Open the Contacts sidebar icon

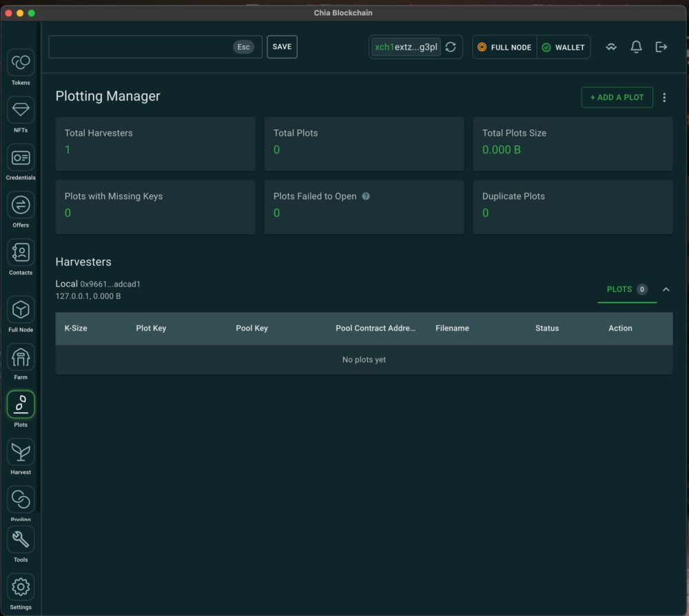tap(21, 252)
